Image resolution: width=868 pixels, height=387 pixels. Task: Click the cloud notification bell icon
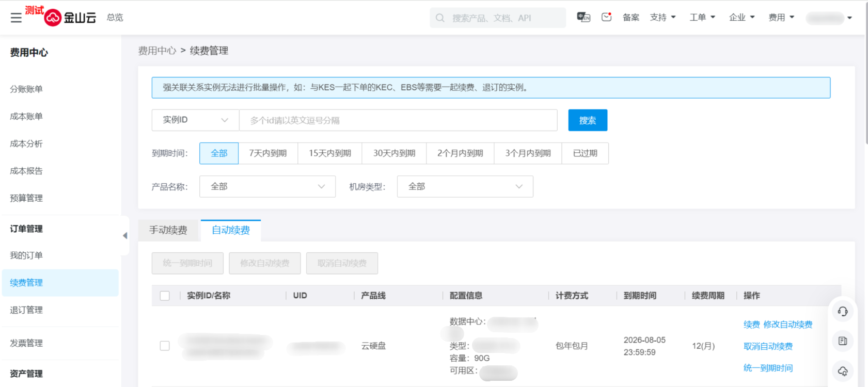(842, 371)
